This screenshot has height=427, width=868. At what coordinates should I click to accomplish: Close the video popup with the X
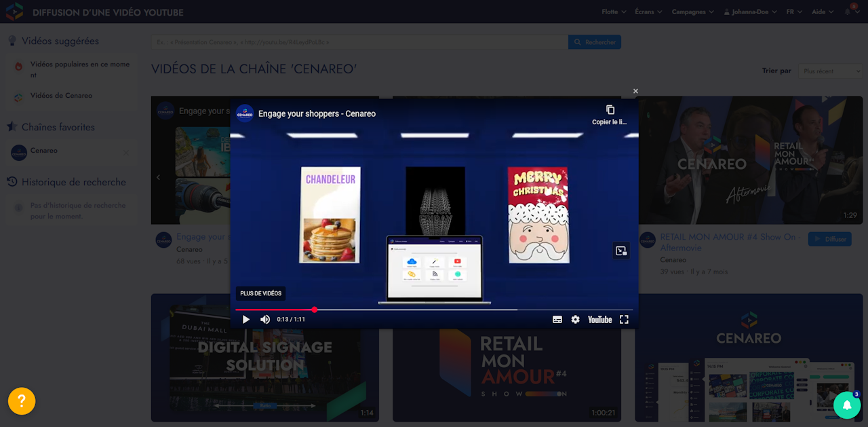point(635,91)
